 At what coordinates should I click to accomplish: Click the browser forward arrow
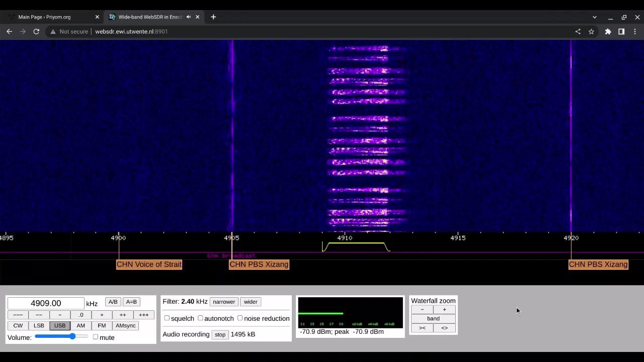23,31
